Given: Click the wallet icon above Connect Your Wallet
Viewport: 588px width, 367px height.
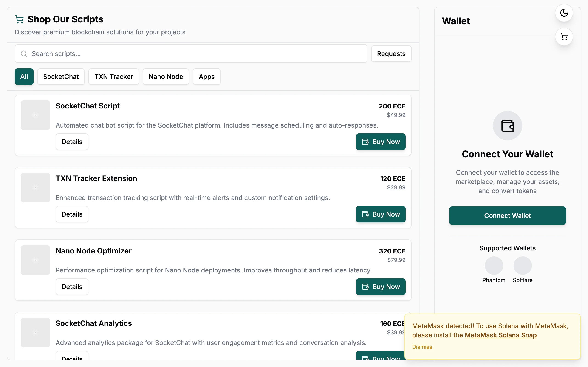Looking at the screenshot, I should pyautogui.click(x=507, y=126).
